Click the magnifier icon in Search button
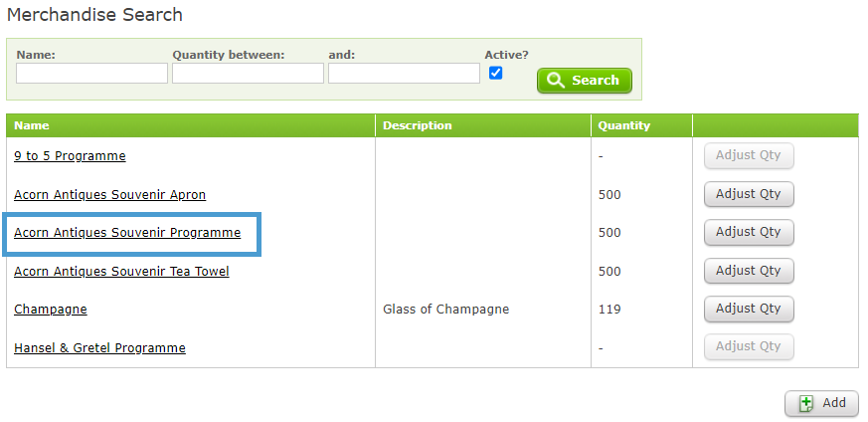 tap(555, 81)
